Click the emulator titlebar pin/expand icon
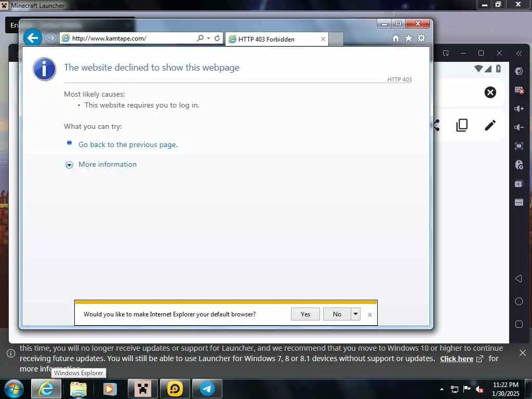 [x=445, y=54]
